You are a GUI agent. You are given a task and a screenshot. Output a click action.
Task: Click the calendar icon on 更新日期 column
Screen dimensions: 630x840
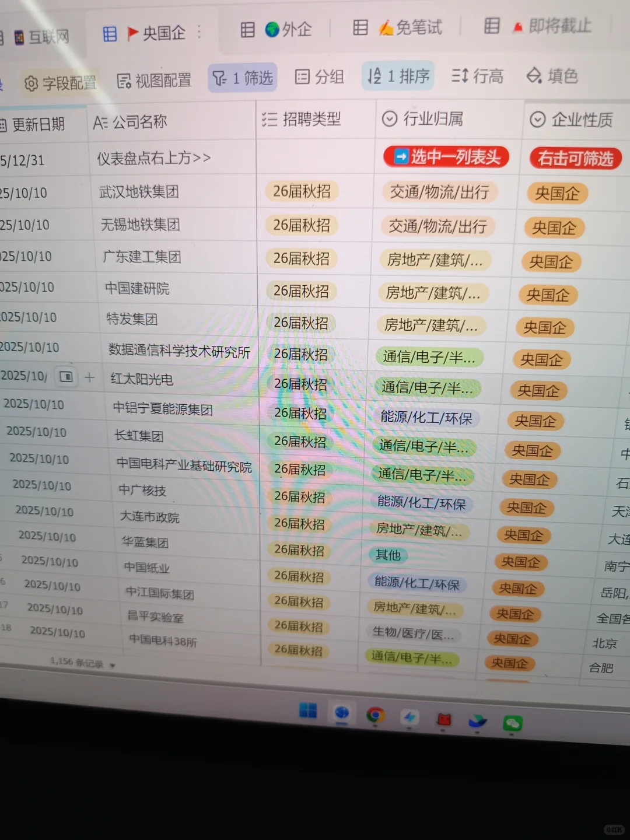tap(3, 123)
